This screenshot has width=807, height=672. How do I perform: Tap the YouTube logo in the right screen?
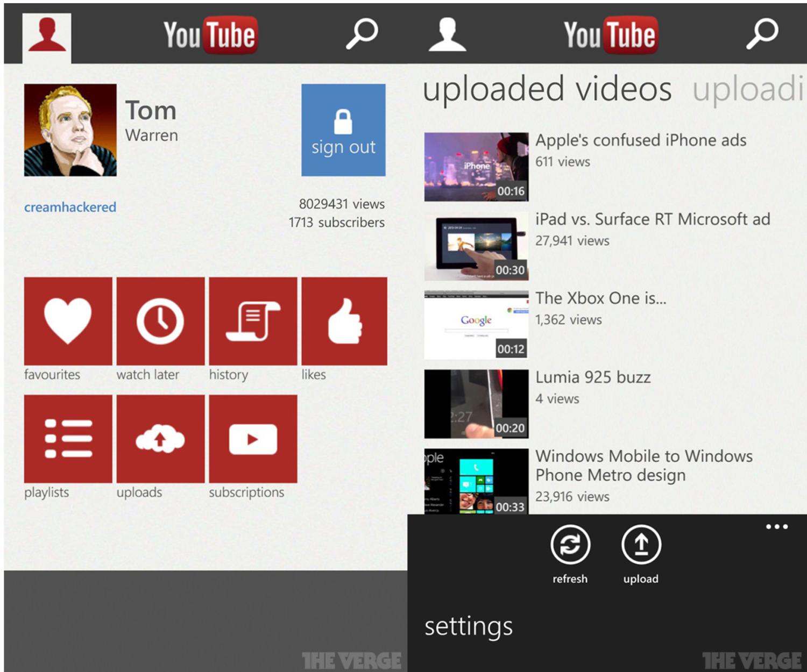pos(611,35)
